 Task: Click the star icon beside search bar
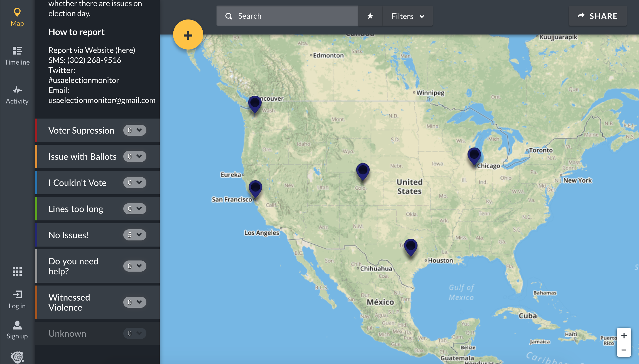pyautogui.click(x=370, y=16)
